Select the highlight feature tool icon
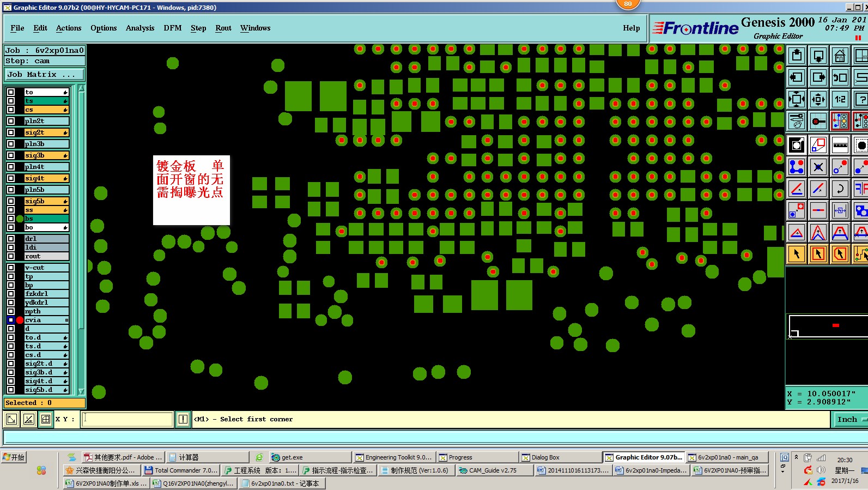This screenshot has height=490, width=868. pyautogui.click(x=797, y=145)
